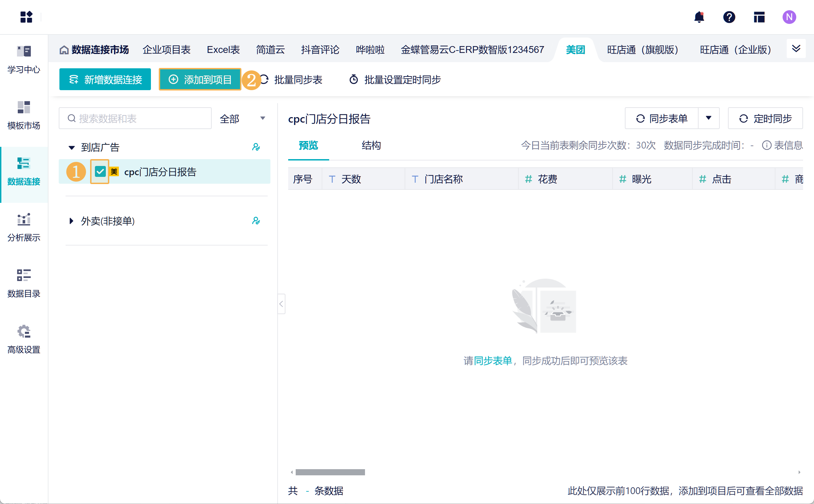Viewport: 814px width, 504px height.
Task: Click the 数据连接市场 home tab
Action: coord(94,50)
